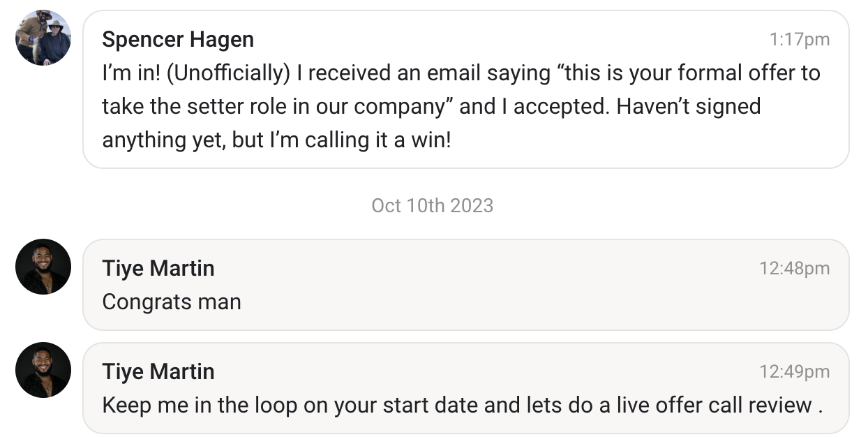Click Spencer Hagen's profile photo
868x437 pixels.
click(x=43, y=38)
